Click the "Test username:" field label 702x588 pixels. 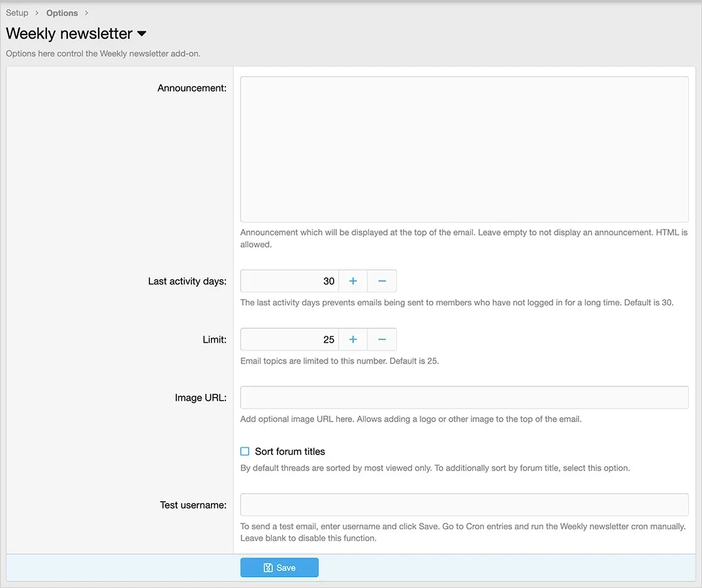tap(193, 505)
